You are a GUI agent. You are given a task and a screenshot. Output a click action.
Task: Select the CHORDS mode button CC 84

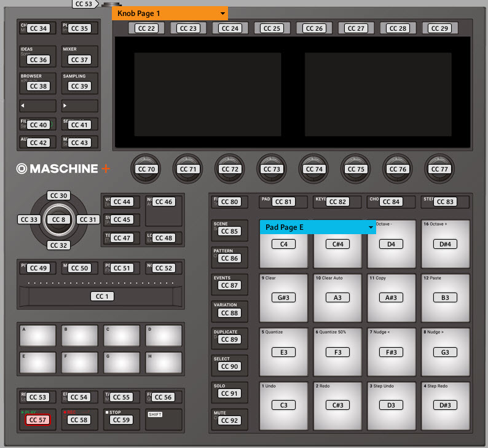[392, 202]
